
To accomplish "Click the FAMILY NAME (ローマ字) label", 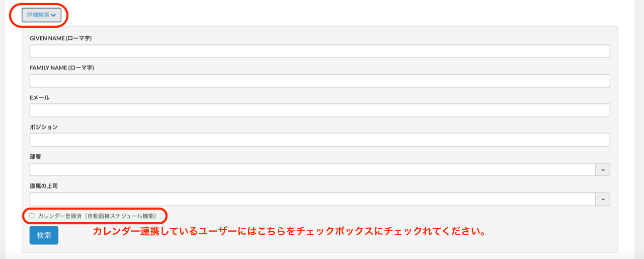I will [62, 68].
